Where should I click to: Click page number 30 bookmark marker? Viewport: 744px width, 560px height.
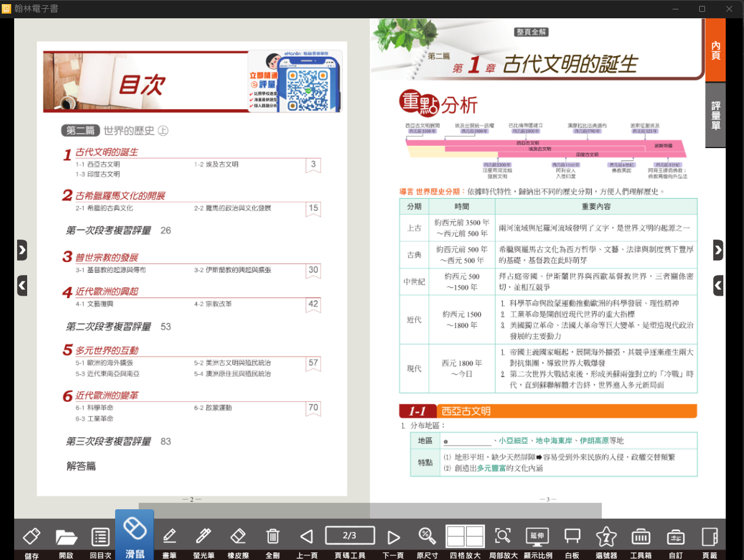click(x=313, y=271)
